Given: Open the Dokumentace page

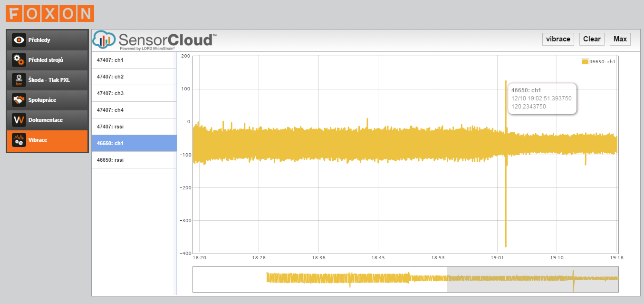Looking at the screenshot, I should click(47, 120).
